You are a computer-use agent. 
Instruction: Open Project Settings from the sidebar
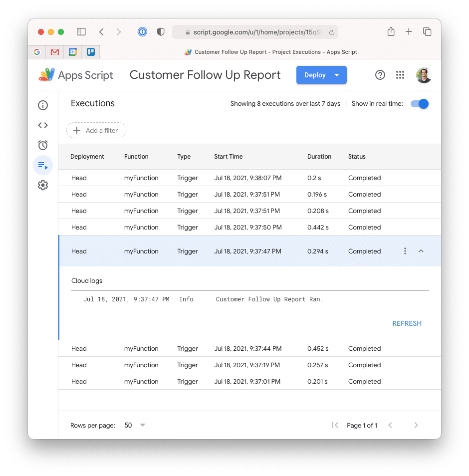tap(42, 185)
